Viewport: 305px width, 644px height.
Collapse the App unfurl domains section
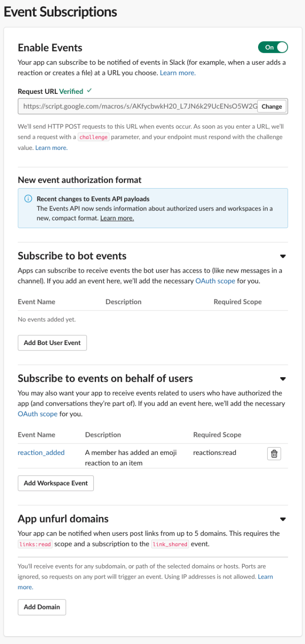pyautogui.click(x=283, y=519)
